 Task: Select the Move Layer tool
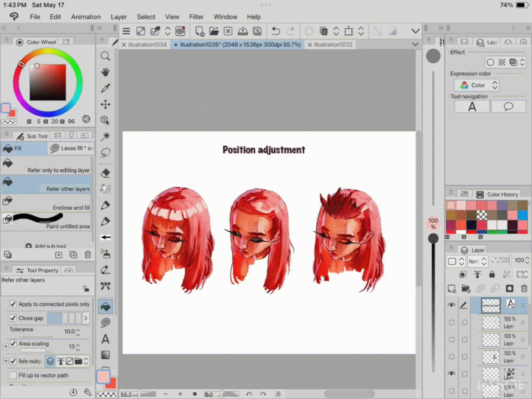(x=105, y=104)
